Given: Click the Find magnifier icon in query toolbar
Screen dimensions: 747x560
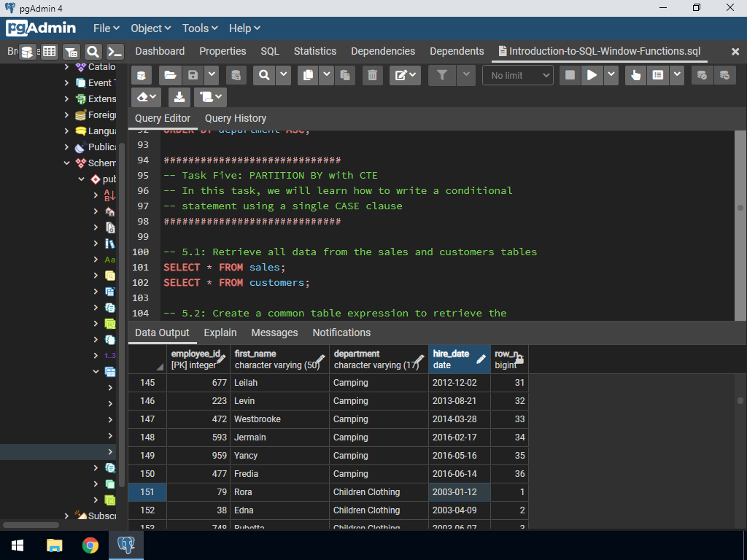Looking at the screenshot, I should click(264, 75).
